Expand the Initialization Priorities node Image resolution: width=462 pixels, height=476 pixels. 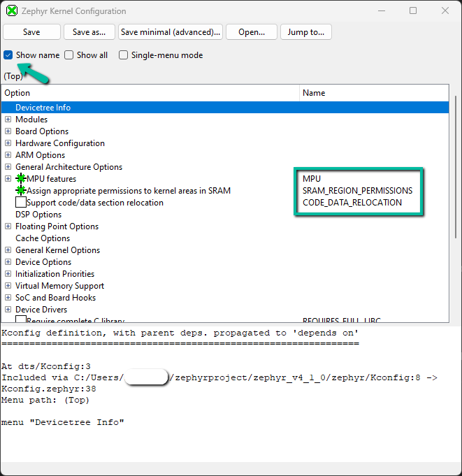click(8, 273)
